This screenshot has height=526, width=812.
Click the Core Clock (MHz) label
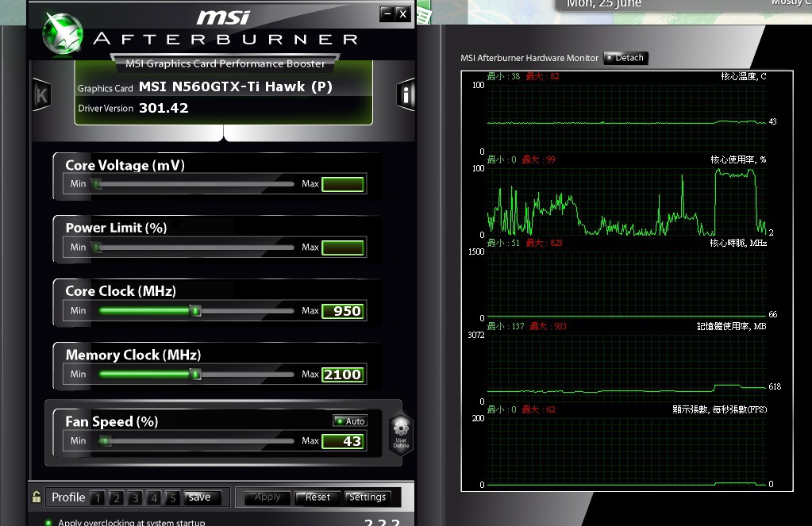pos(121,291)
